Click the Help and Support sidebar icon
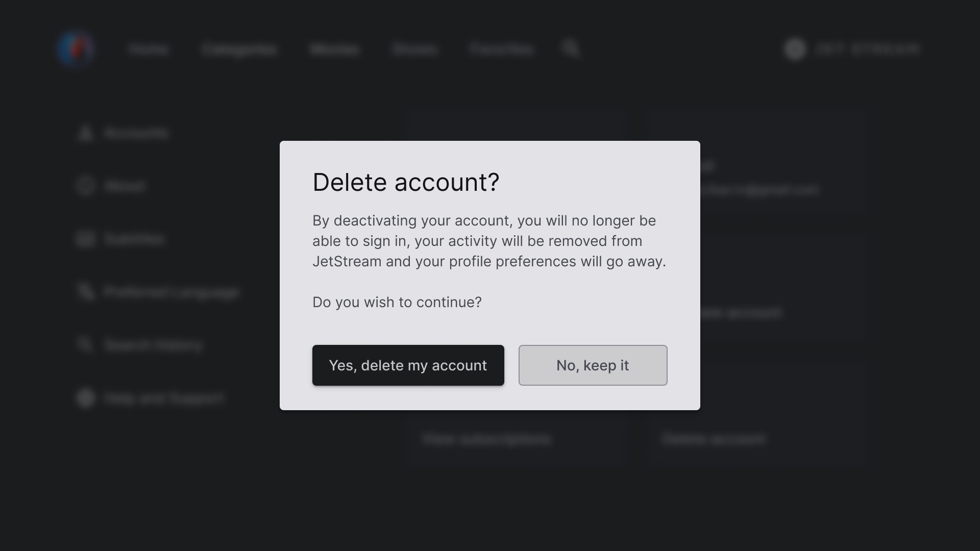 (x=85, y=397)
